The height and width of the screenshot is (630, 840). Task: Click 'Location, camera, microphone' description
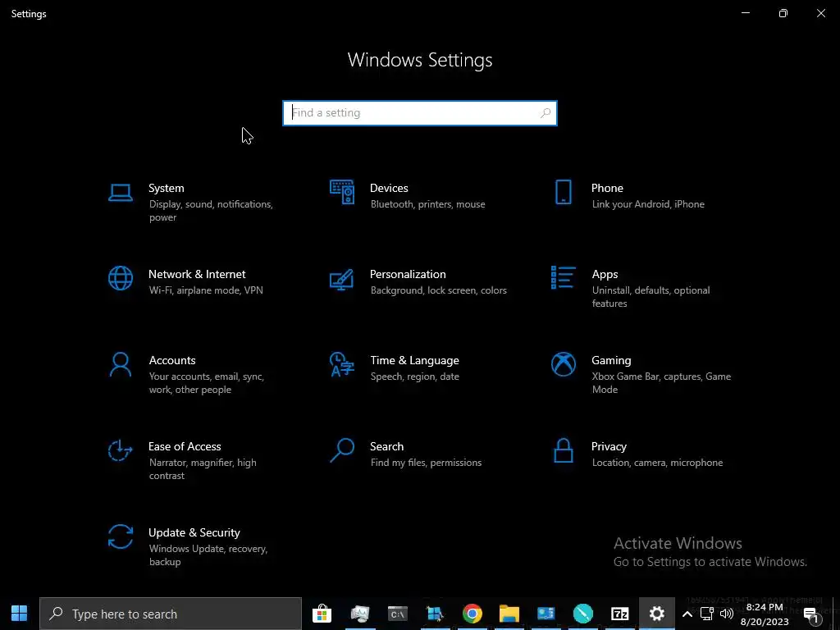(x=657, y=463)
